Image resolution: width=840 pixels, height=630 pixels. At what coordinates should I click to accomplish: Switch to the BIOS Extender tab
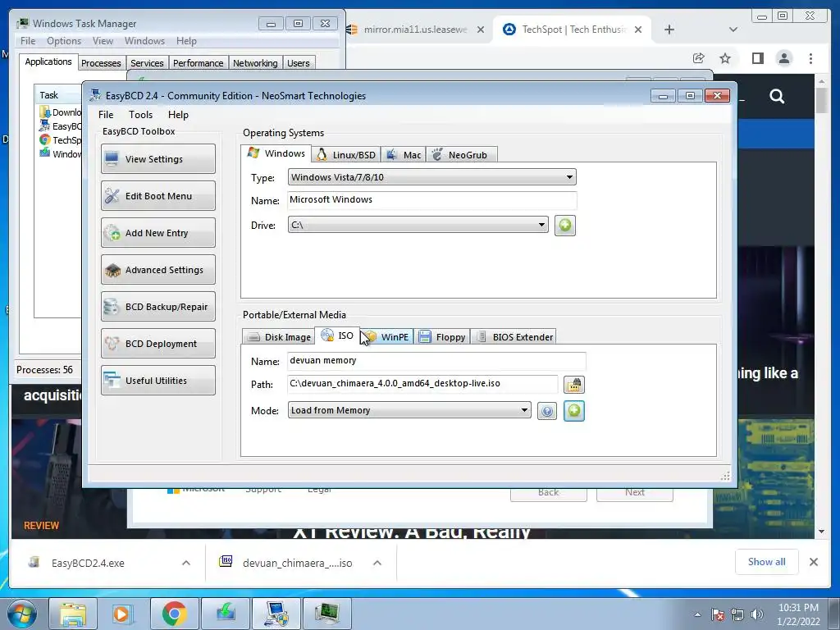pyautogui.click(x=514, y=337)
